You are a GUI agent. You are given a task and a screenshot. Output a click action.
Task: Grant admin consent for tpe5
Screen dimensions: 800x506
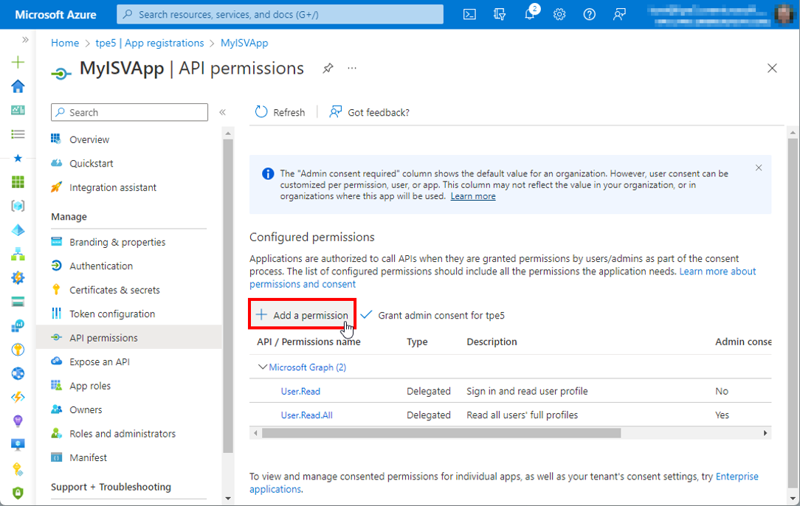[x=432, y=315]
